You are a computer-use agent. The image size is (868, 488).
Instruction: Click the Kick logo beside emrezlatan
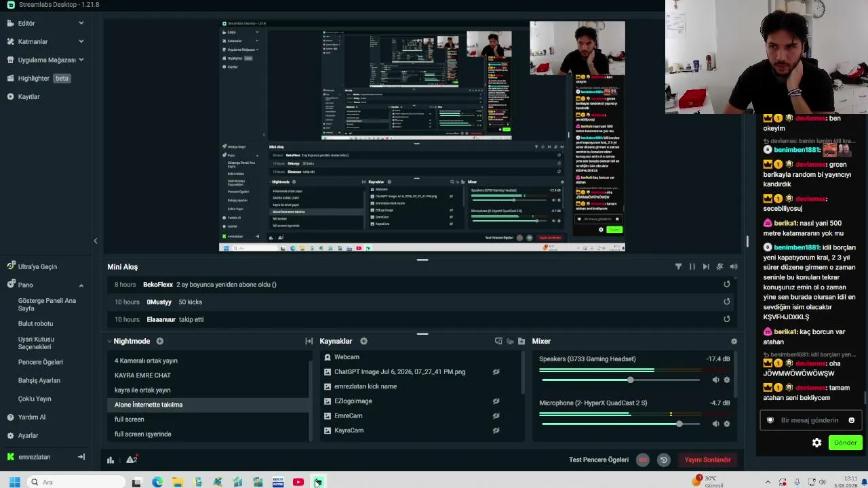10,457
